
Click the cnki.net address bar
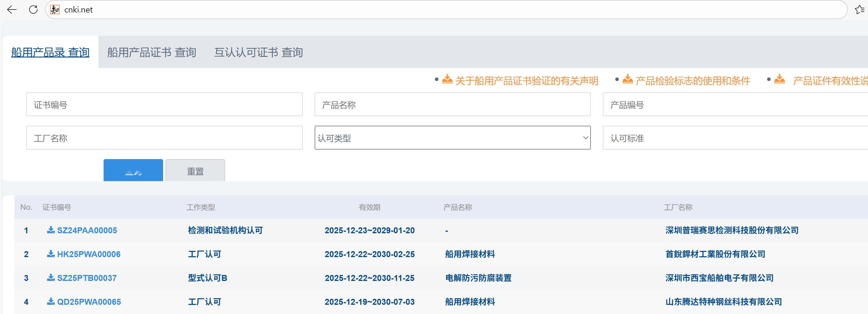(x=446, y=10)
